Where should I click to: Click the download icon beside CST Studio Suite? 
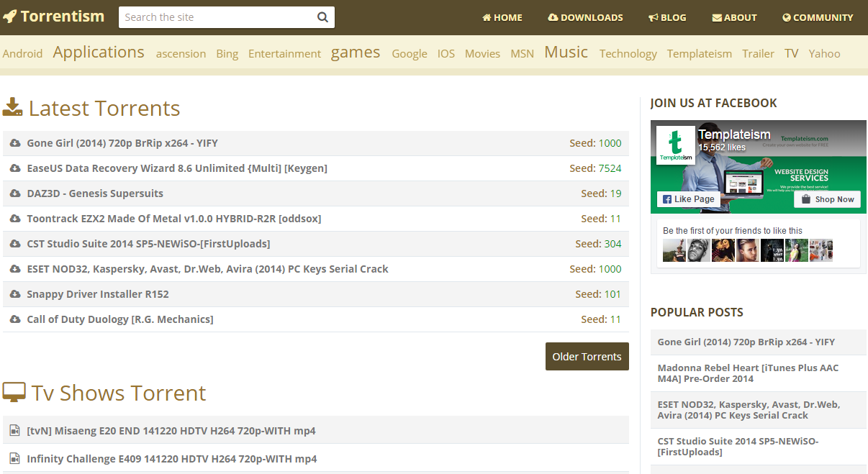(x=15, y=244)
